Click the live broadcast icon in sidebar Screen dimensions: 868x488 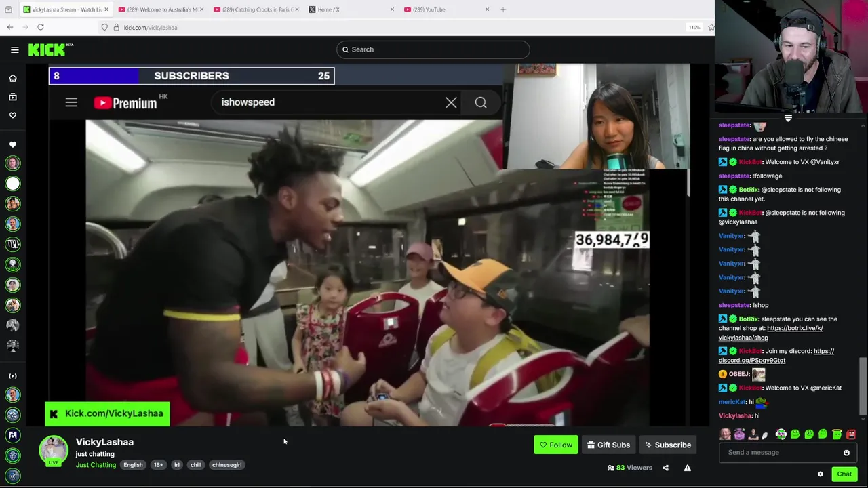pyautogui.click(x=12, y=375)
